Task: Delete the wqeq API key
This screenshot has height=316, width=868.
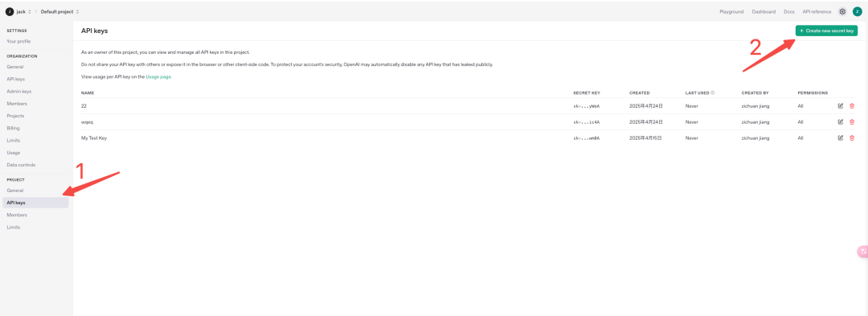Action: [852, 121]
